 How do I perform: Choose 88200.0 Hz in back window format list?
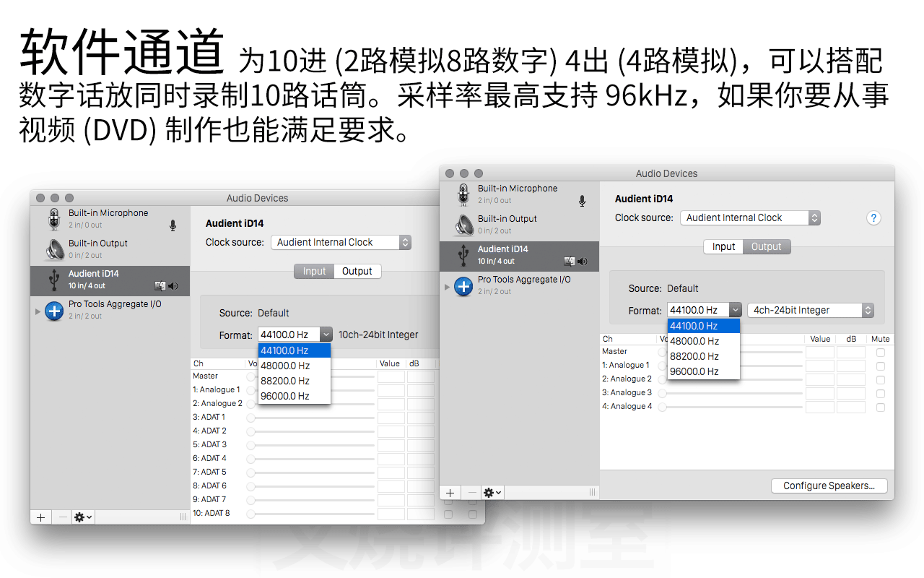[x=295, y=381]
